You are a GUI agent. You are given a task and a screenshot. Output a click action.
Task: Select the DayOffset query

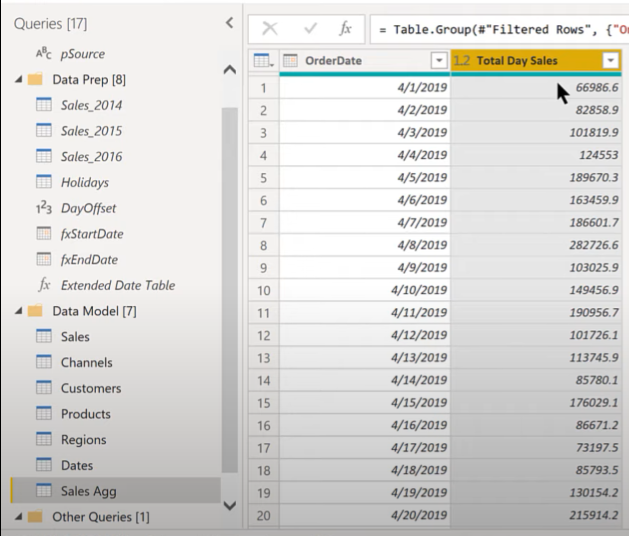[88, 208]
